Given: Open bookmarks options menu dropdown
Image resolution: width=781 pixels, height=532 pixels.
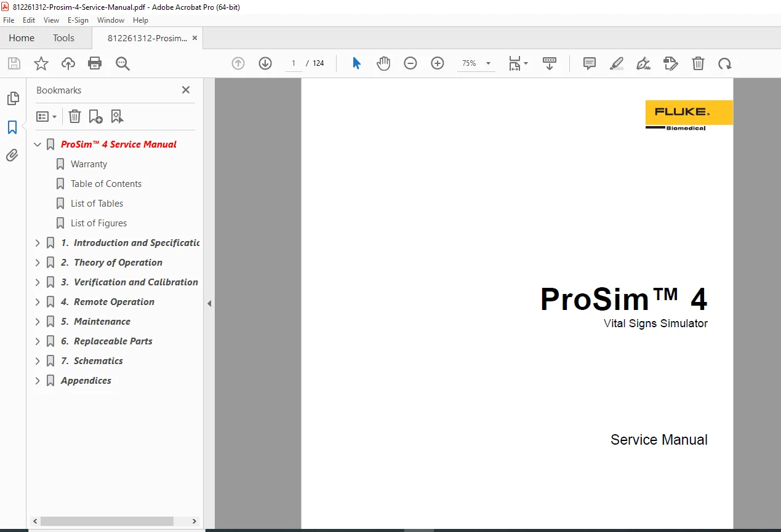Looking at the screenshot, I should (x=46, y=116).
